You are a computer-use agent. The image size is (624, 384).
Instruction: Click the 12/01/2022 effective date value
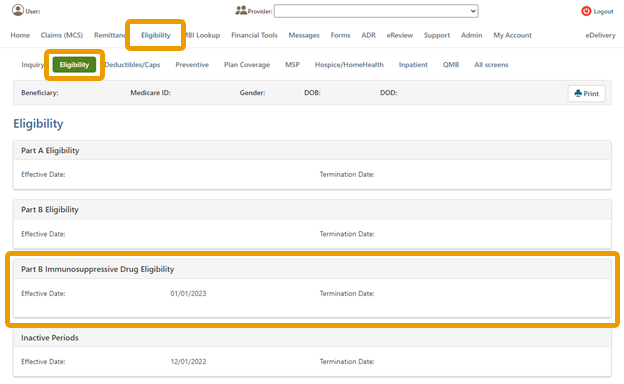click(x=188, y=362)
